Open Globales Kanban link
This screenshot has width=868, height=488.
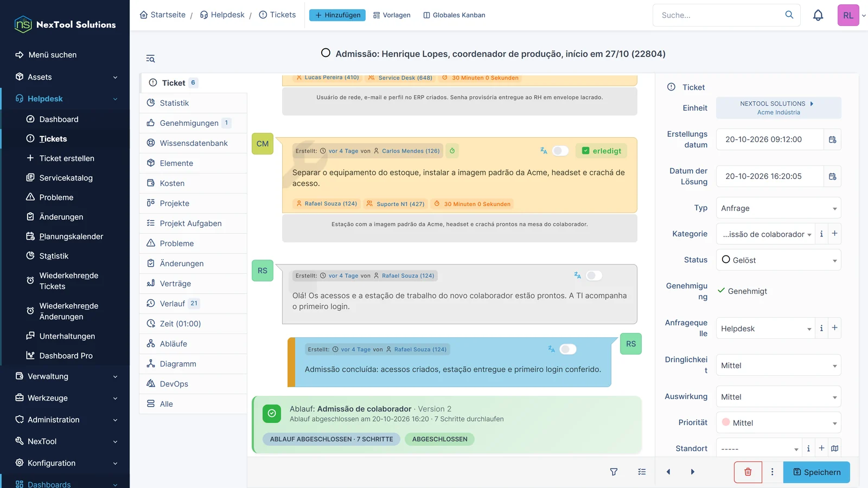pos(454,15)
